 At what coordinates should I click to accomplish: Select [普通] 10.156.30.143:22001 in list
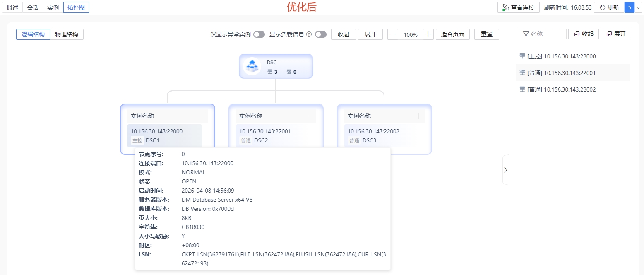tap(573, 73)
